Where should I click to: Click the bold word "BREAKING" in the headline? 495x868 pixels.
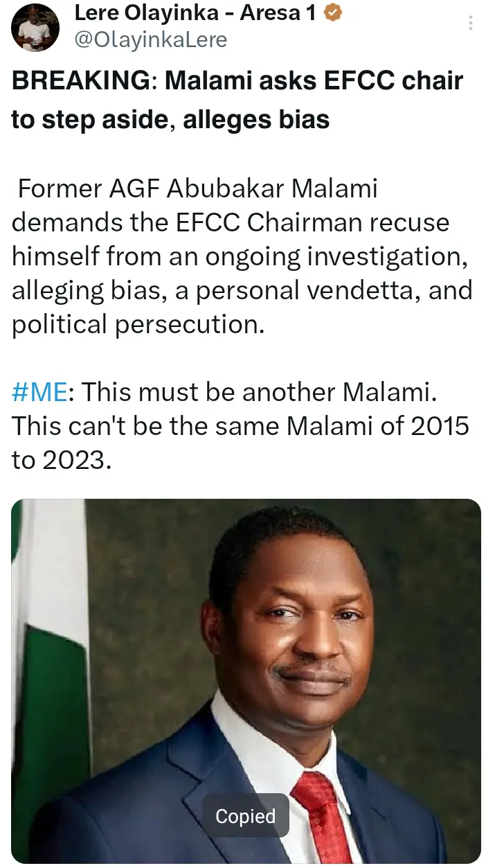[x=78, y=82]
